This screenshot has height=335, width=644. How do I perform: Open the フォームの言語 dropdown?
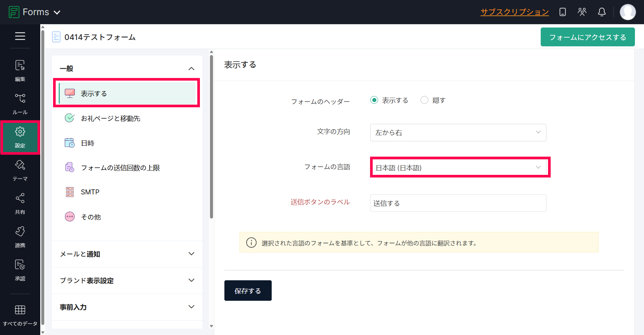point(458,167)
